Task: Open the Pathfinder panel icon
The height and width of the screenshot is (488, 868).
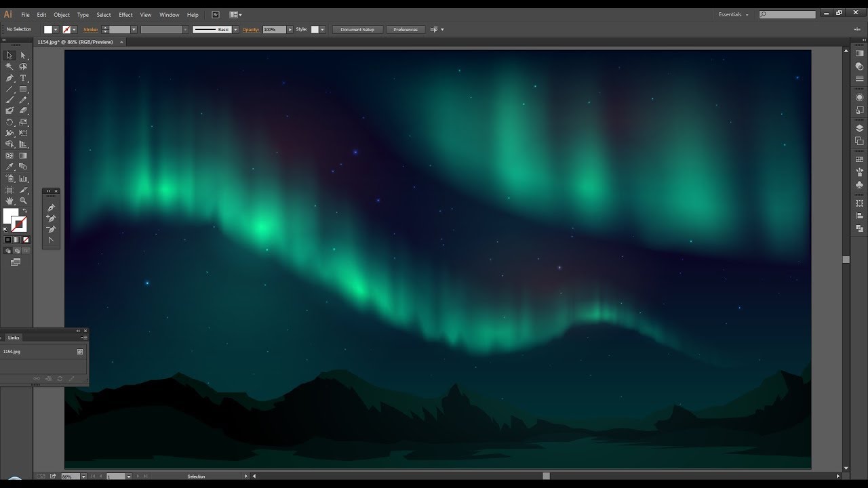Action: click(860, 228)
